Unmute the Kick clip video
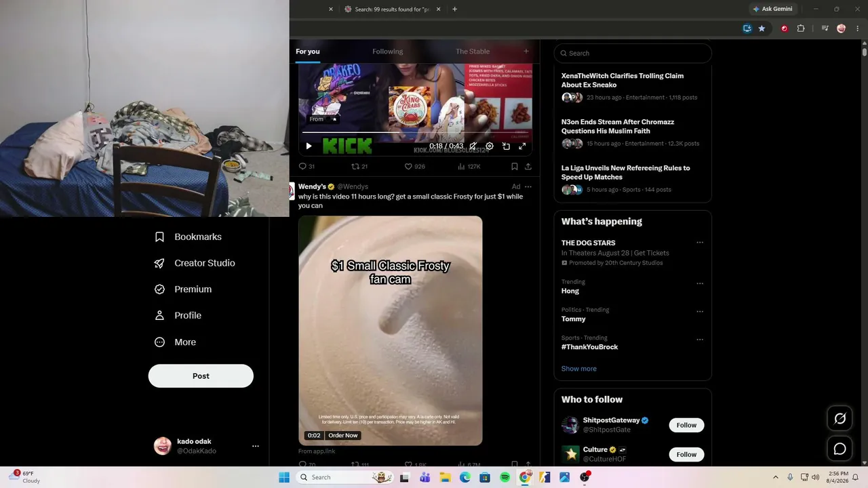This screenshot has width=868, height=488. (x=473, y=146)
